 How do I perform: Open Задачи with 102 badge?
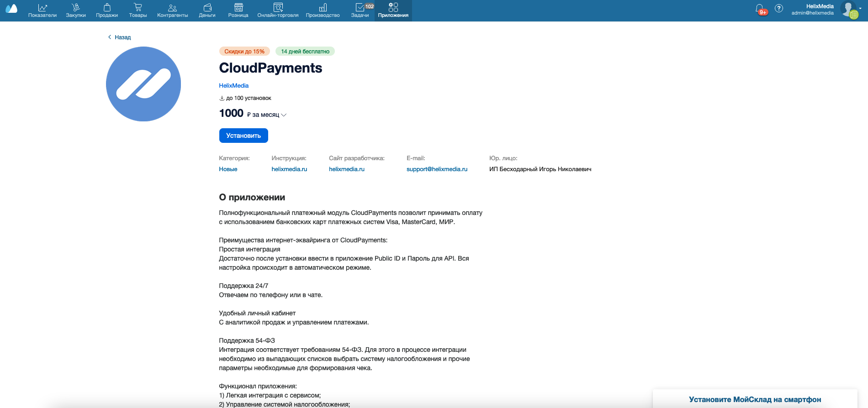tap(361, 10)
